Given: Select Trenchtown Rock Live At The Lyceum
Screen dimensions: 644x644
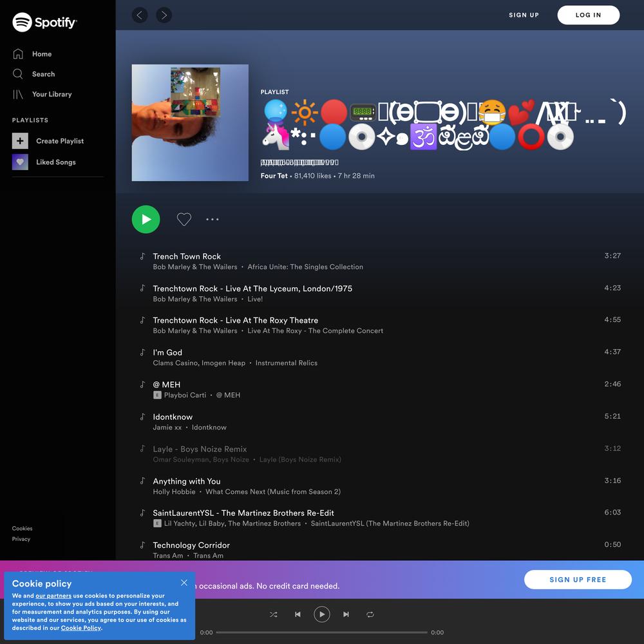Looking at the screenshot, I should pos(252,289).
